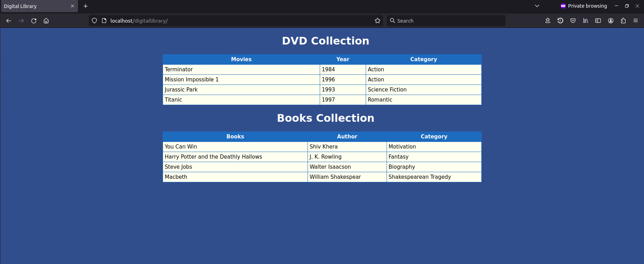Select the Jurassic Park cell
644x264 pixels.
(x=241, y=90)
